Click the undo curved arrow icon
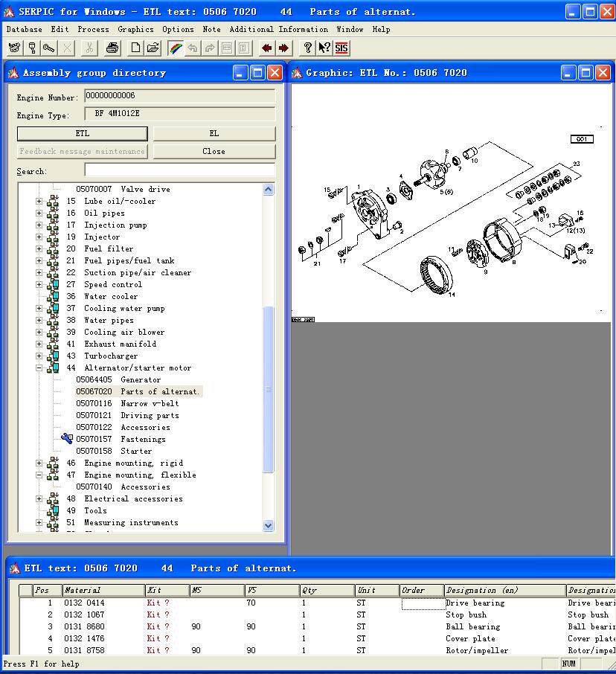This screenshot has width=616, height=674. click(x=193, y=48)
